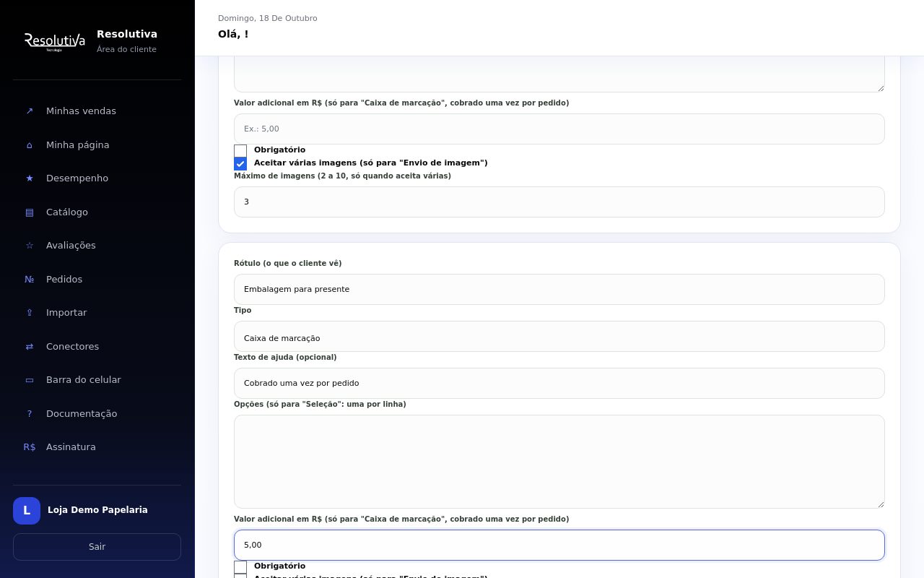This screenshot has width=924, height=578.
Task: Click the Resolutiva title text in the sidebar
Action: click(x=127, y=34)
